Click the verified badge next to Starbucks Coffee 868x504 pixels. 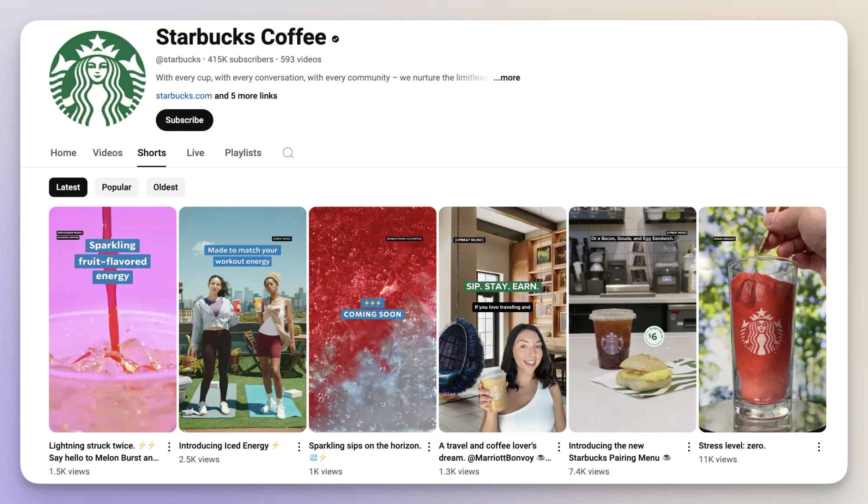335,39
